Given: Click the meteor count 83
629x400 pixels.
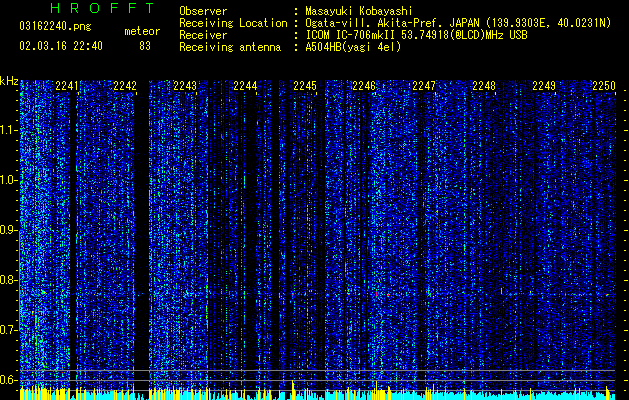Looking at the screenshot, I should click(145, 46).
